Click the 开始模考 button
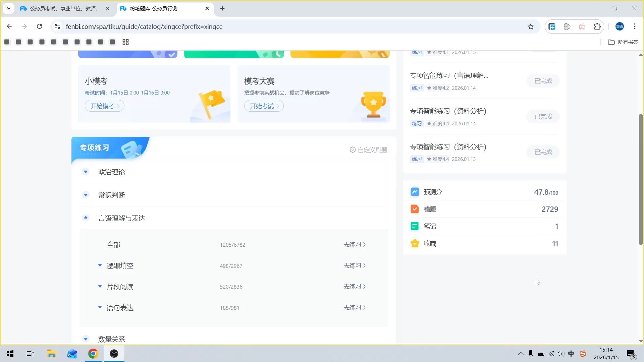 pos(104,106)
